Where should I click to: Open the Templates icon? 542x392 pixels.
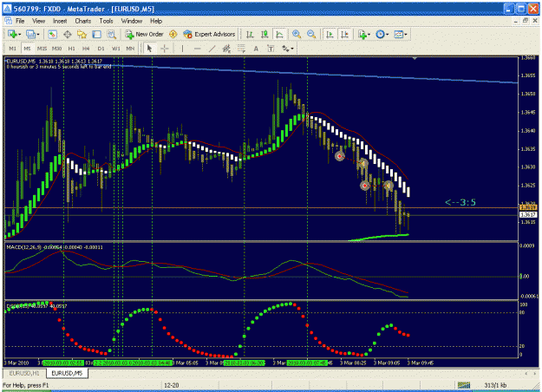coord(399,34)
